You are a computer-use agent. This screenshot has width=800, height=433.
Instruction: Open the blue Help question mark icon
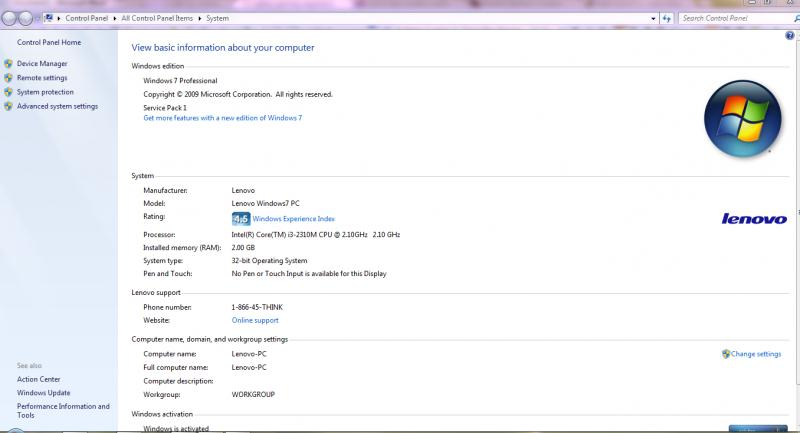(x=789, y=35)
